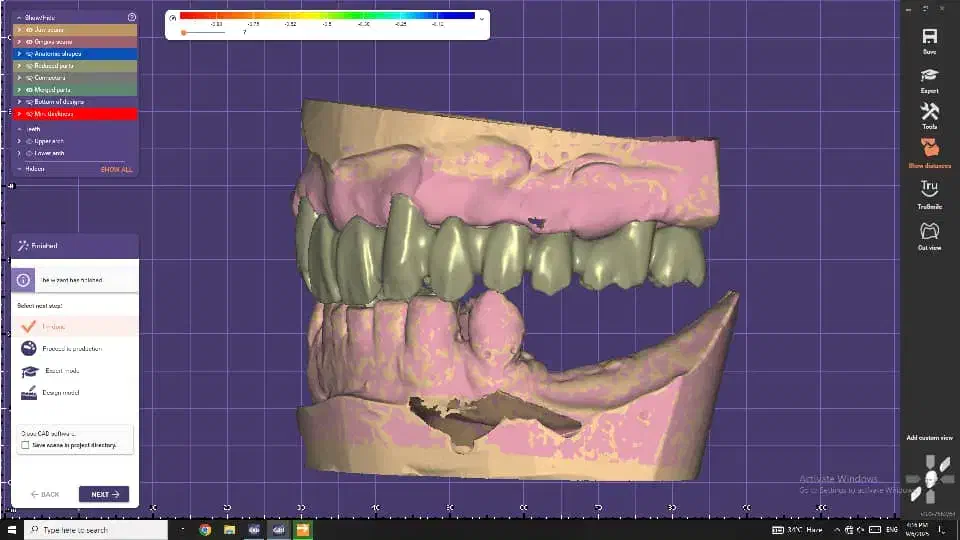Click the Proceed to production icon

pos(29,348)
